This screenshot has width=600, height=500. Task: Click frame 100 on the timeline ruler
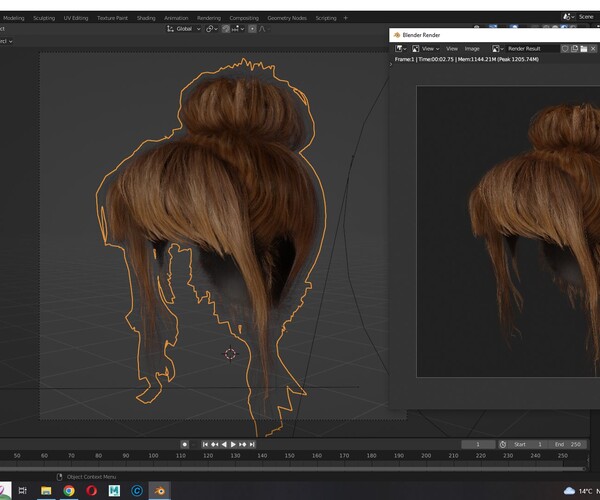(x=153, y=455)
